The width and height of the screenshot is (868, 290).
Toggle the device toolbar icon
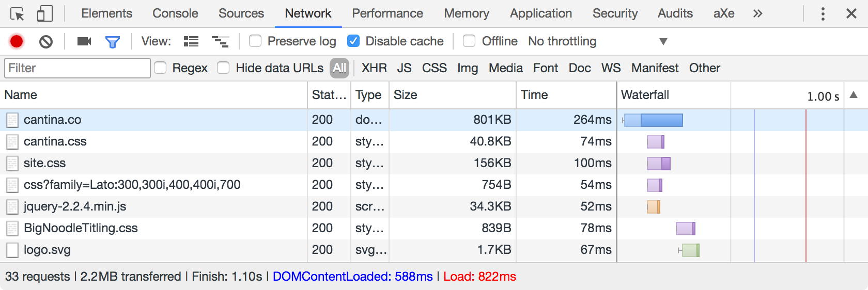pyautogui.click(x=45, y=14)
